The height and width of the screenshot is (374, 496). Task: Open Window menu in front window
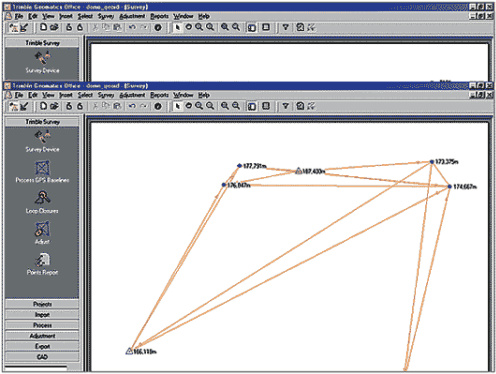coord(183,95)
